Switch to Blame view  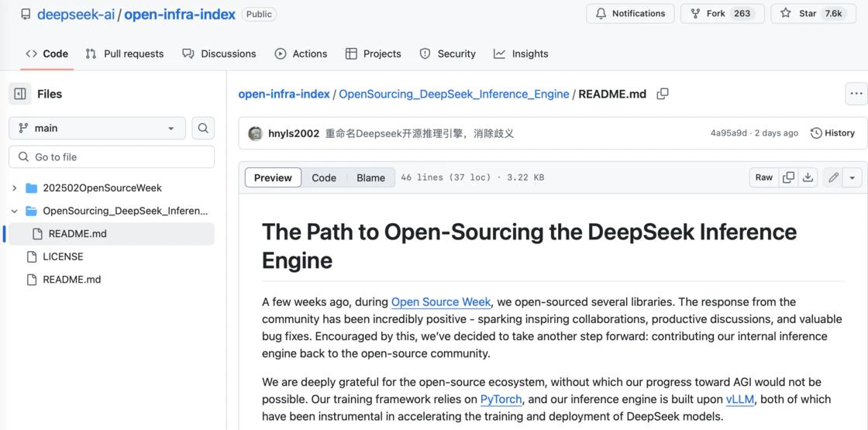coord(370,177)
